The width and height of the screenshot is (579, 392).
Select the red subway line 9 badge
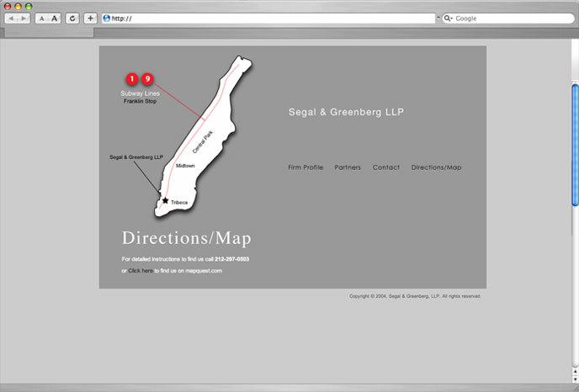point(147,78)
